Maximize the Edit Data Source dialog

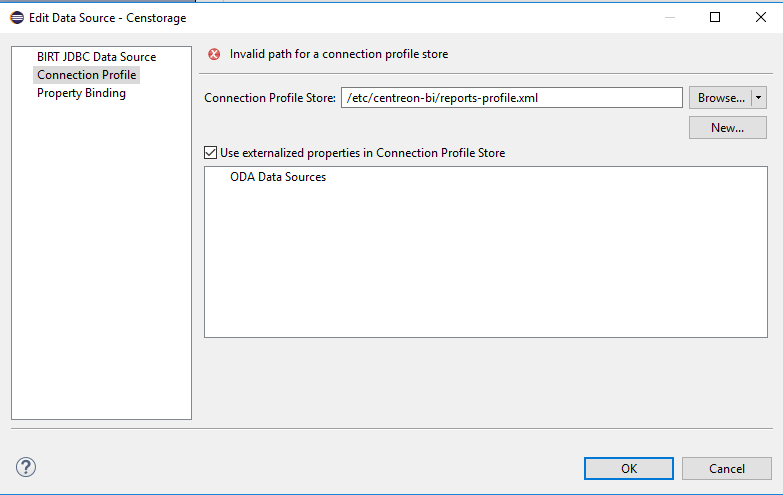tap(715, 17)
